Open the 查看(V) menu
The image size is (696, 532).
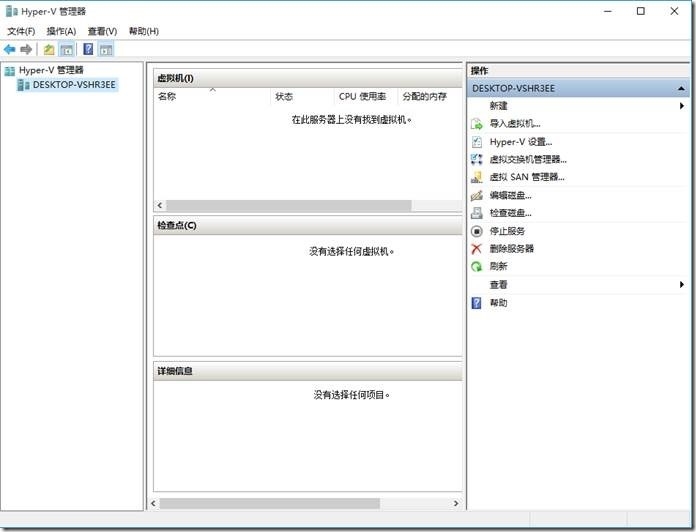(103, 31)
